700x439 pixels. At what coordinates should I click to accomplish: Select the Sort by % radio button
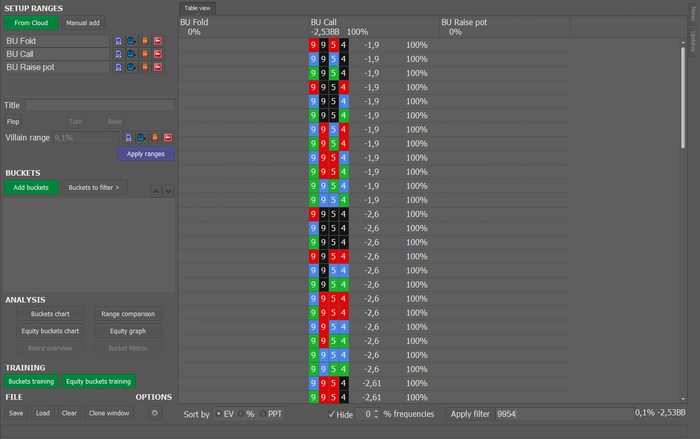coord(241,414)
